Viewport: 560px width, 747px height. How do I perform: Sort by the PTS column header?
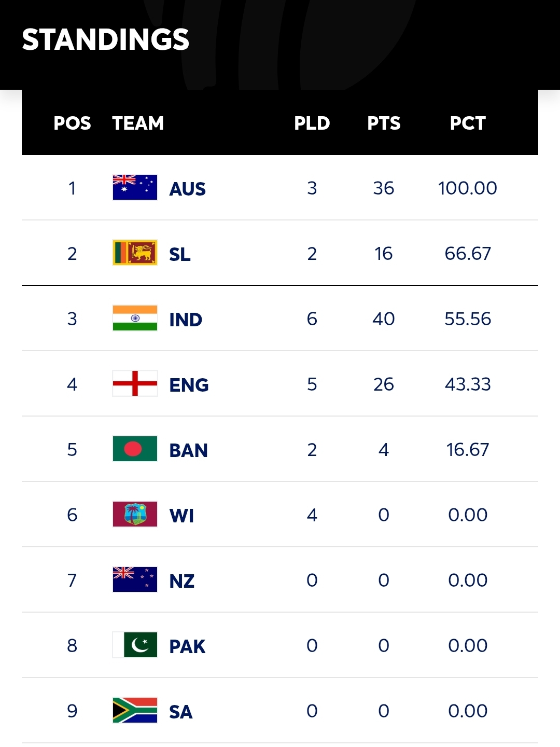(x=384, y=123)
